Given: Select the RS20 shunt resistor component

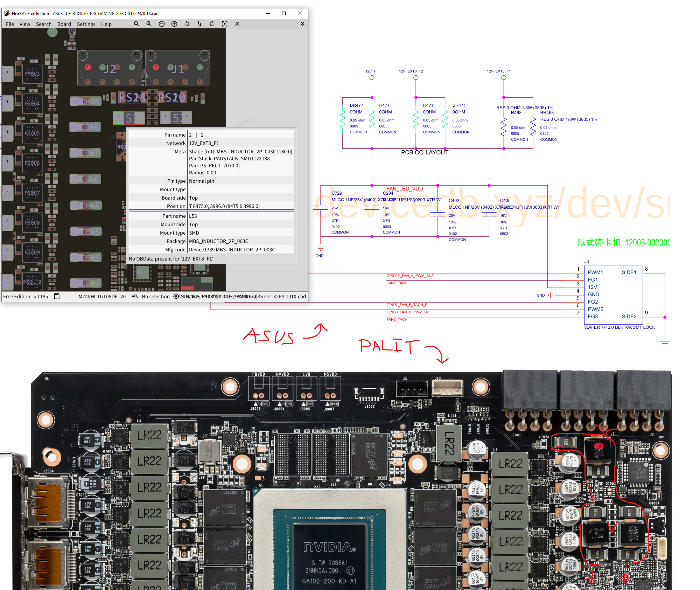Looking at the screenshot, I should click(171, 97).
